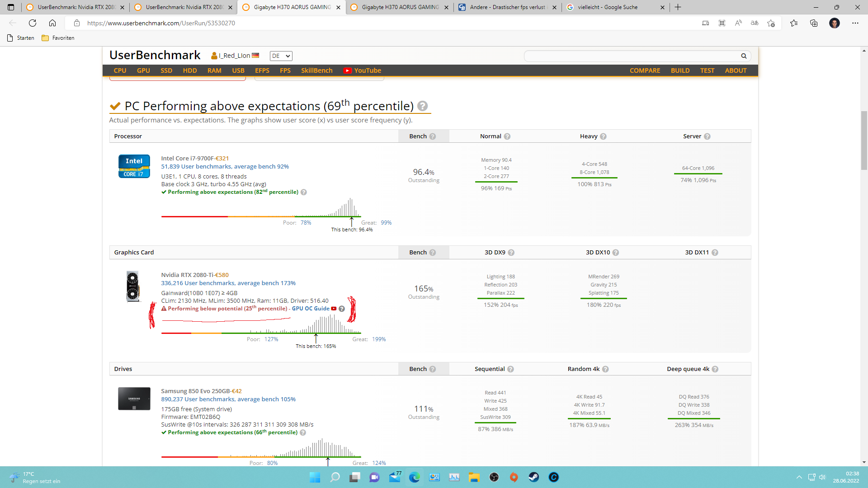Add page to favorites with the star icon
The image size is (868, 488).
pos(771,23)
